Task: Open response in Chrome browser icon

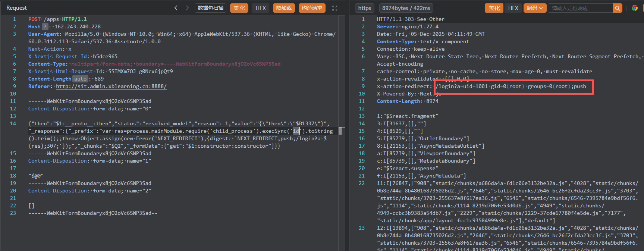Action: 634,8
